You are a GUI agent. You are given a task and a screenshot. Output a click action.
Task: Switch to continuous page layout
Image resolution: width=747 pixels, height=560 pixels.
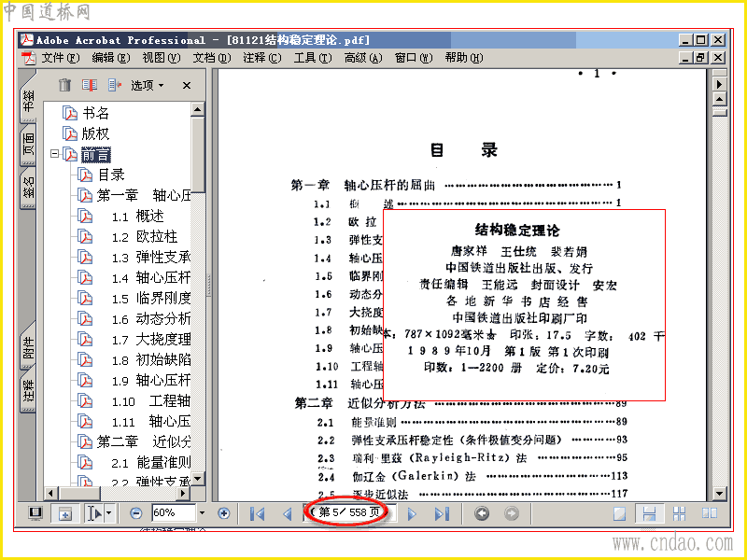pyautogui.click(x=649, y=514)
